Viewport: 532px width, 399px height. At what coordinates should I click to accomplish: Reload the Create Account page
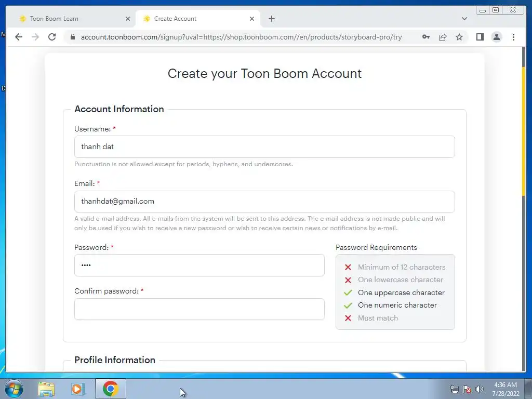[x=52, y=37]
